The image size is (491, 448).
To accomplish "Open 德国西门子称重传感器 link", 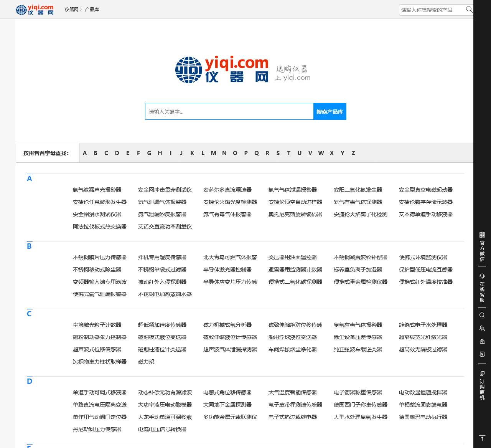I will point(361,405).
